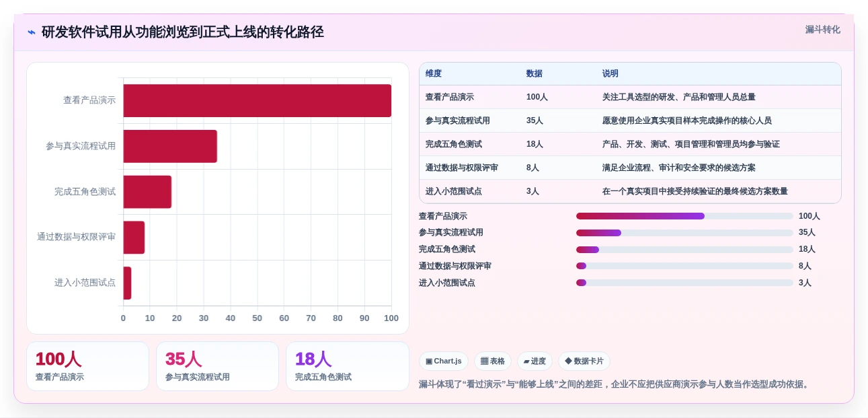Click the progress list label 通过数据与权限评审
This screenshot has height=418, width=868.
[455, 266]
